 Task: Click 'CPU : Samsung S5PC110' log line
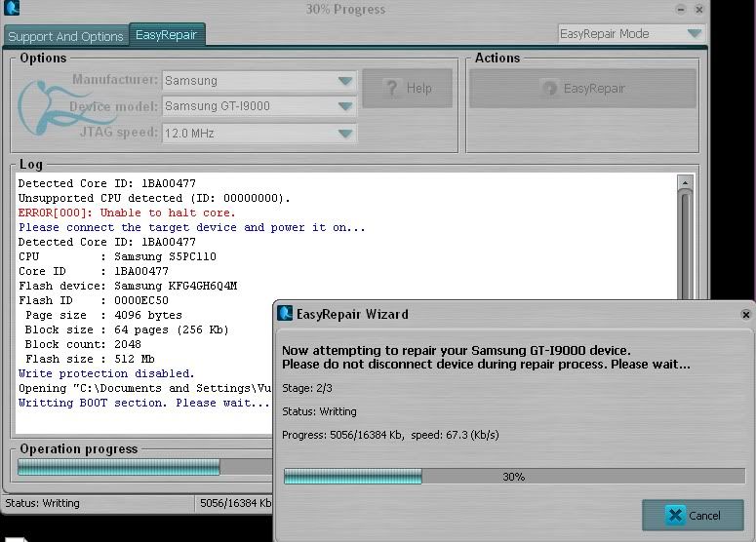click(x=117, y=256)
